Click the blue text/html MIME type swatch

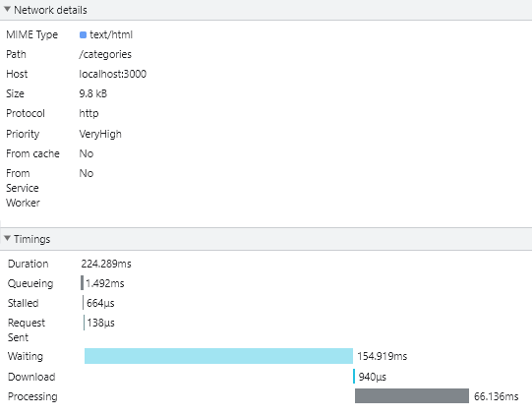coord(83,35)
